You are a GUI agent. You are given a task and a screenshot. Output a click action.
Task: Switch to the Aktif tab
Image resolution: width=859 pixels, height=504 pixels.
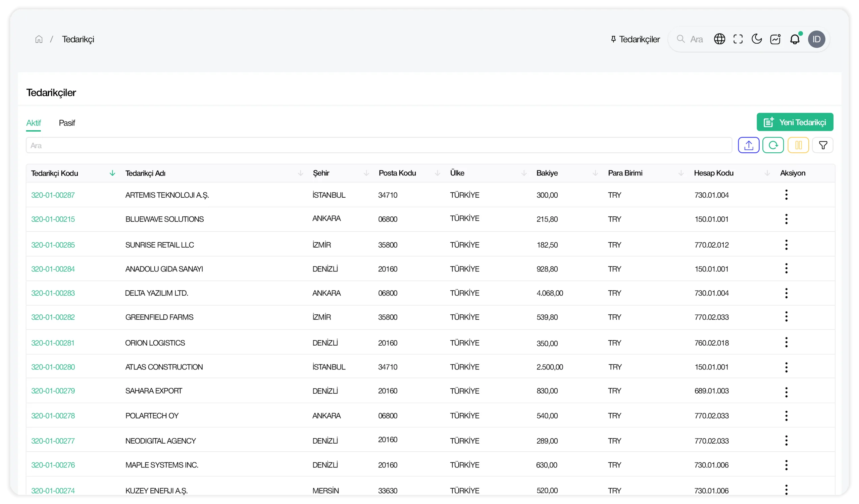point(34,123)
